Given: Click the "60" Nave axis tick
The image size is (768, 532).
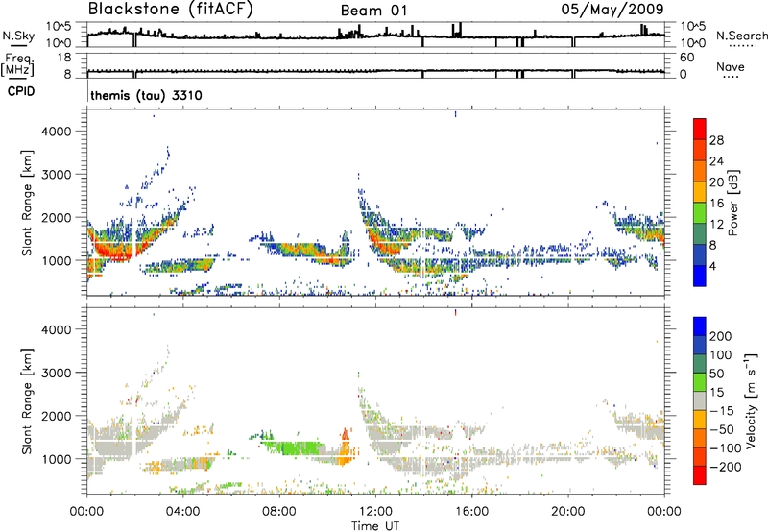Looking at the screenshot, I should pos(687,58).
